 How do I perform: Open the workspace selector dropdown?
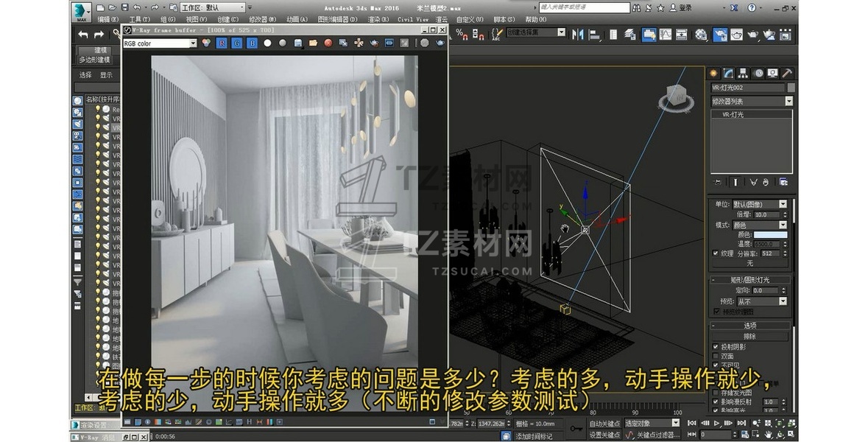coord(213,8)
